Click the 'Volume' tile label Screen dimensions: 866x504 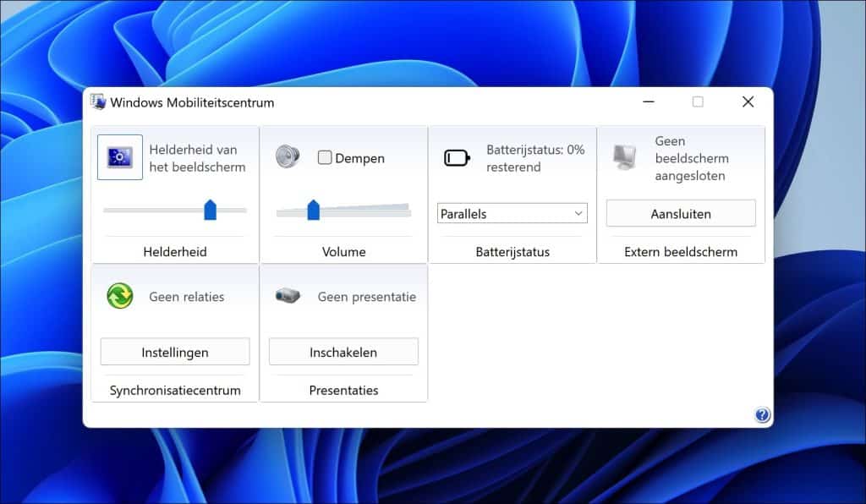pos(343,252)
